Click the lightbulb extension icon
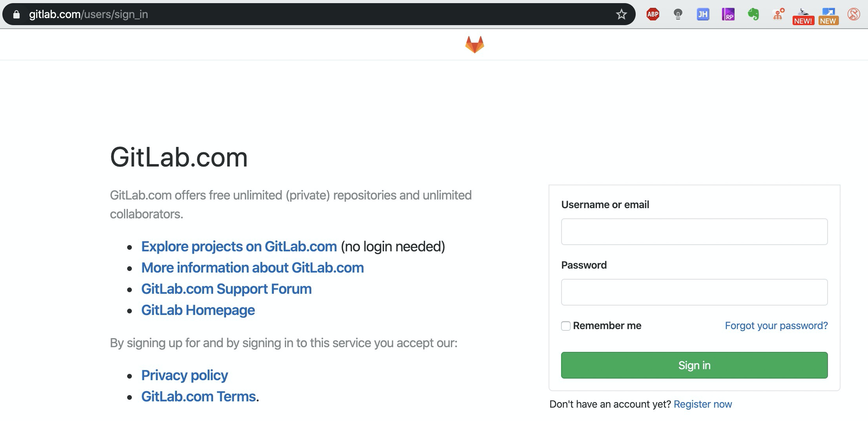The width and height of the screenshot is (868, 421). (x=678, y=15)
